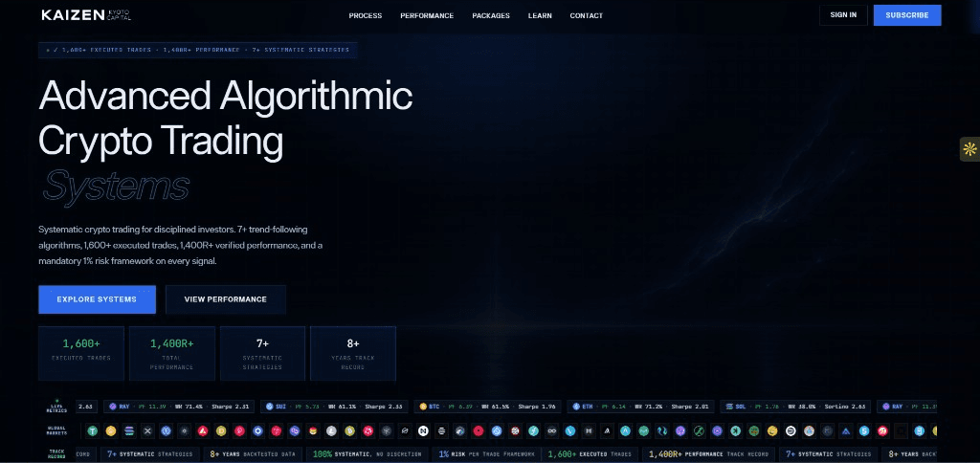980x463 pixels.
Task: Select the infinity-symbol Internet Computer icon
Action: (x=552, y=430)
